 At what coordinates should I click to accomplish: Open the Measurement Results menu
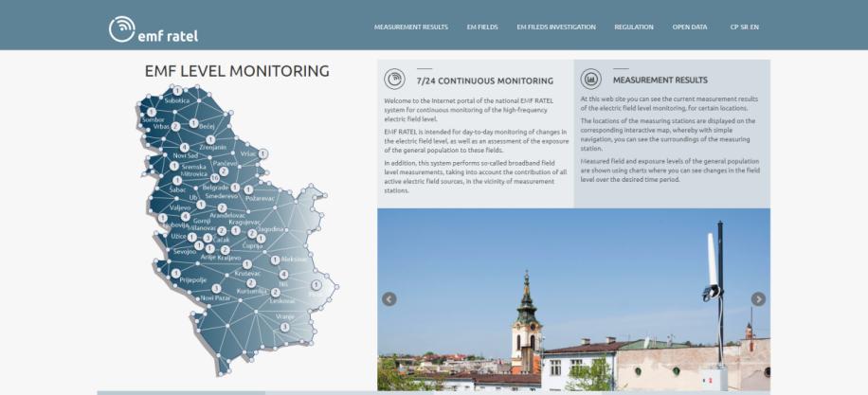click(x=411, y=27)
